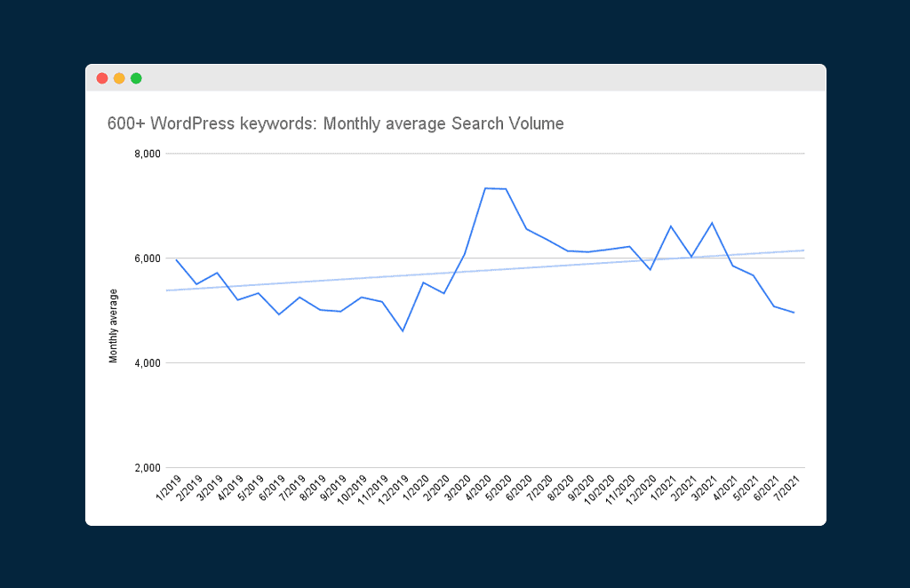910x588 pixels.
Task: Select the 6,000 value on y-axis
Action: click(148, 258)
